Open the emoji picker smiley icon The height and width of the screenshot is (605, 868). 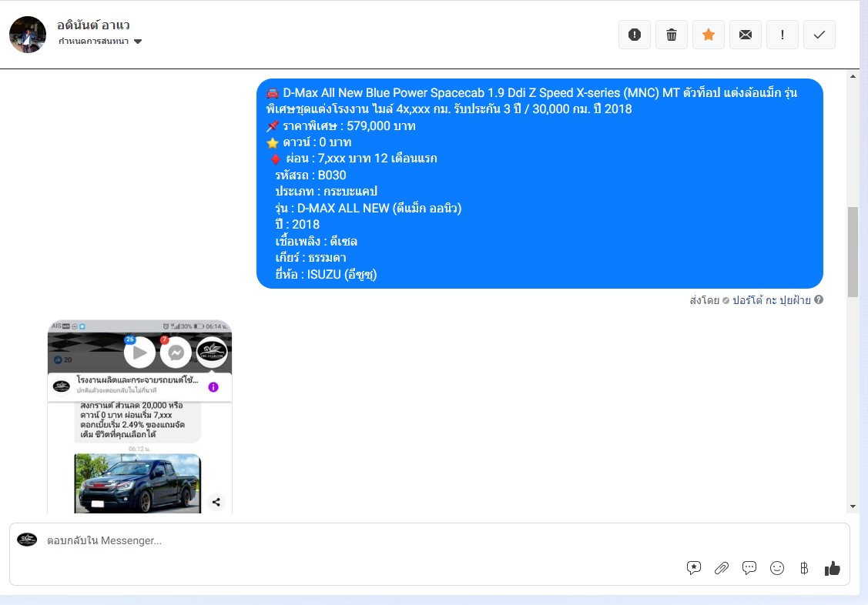point(777,568)
